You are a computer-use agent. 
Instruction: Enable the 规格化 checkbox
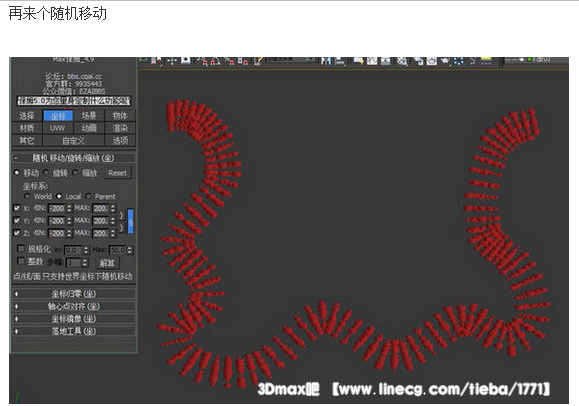point(21,249)
